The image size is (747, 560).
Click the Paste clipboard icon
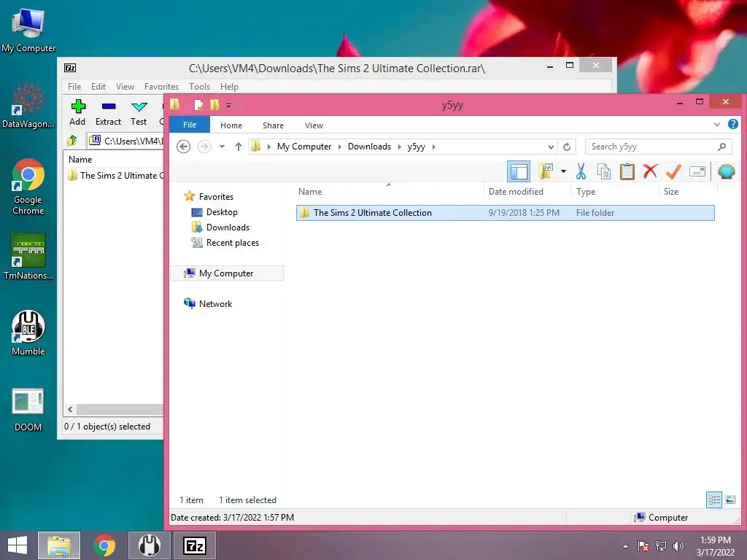(x=627, y=171)
